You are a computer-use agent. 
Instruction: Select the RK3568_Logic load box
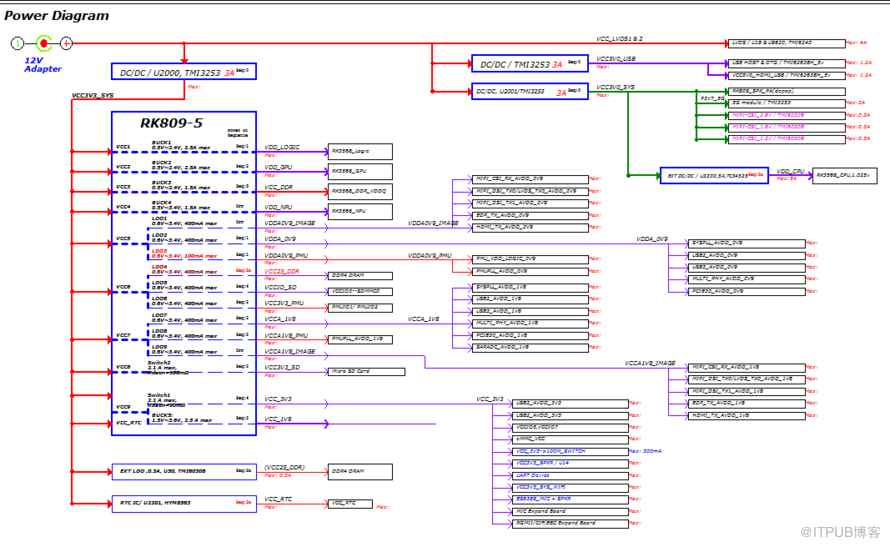360,151
